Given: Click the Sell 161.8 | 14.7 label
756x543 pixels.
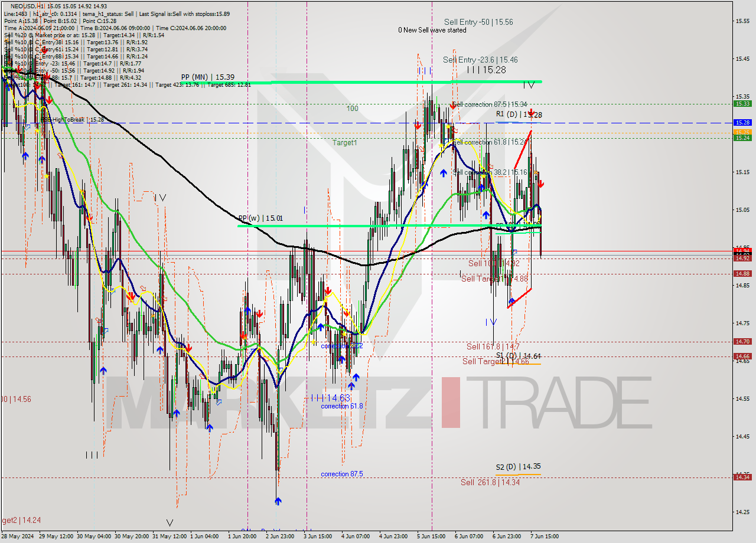Looking at the screenshot, I should [x=493, y=346].
